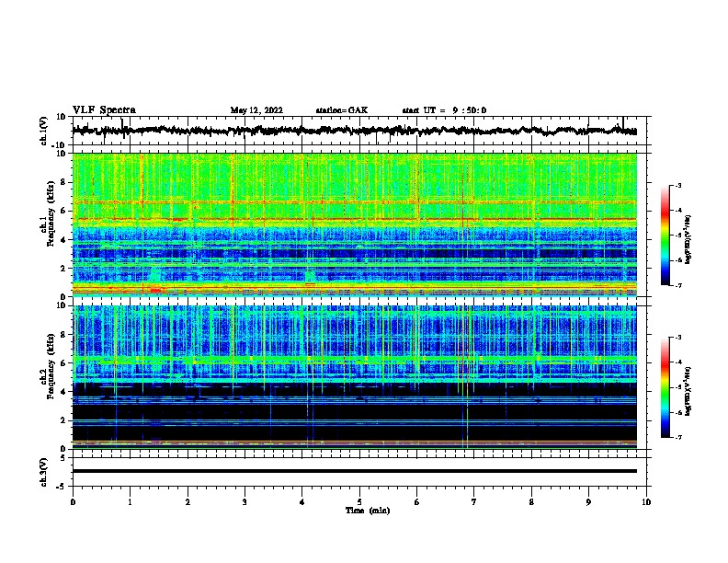Screen dimensions: 728x563
Task: Click the "9" tick label on the time axis
Action: pyautogui.click(x=588, y=502)
